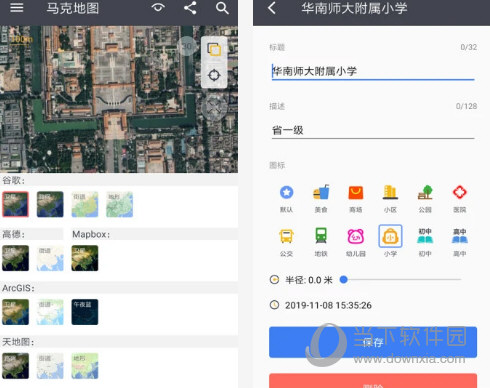Screen dimensions: 490x388
Task: Tap the locate-me crosshair icon
Action: (214, 75)
